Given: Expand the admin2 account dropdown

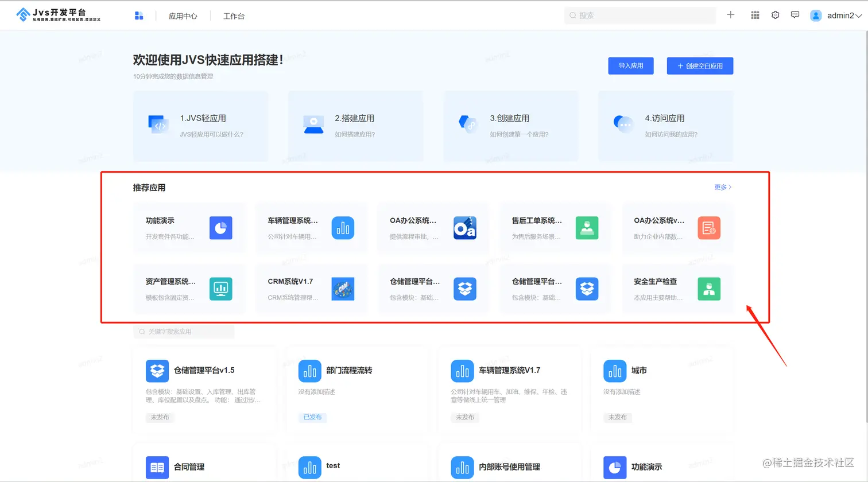Looking at the screenshot, I should click(859, 16).
